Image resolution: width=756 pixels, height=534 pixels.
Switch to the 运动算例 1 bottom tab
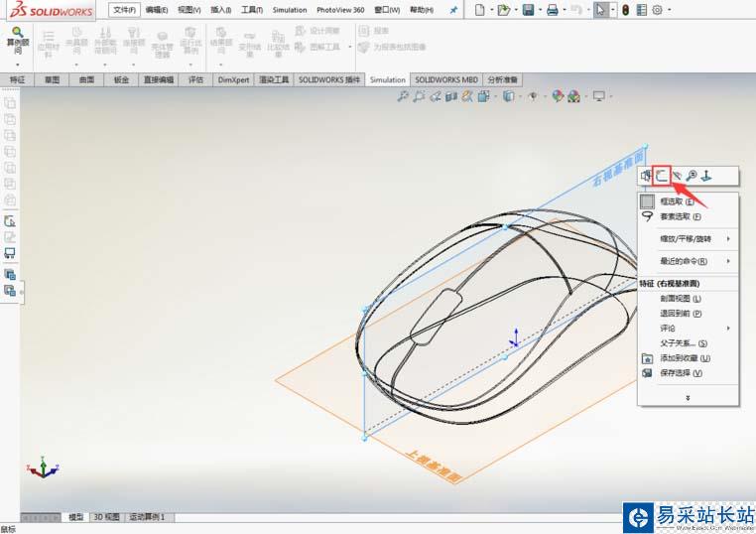tap(147, 517)
